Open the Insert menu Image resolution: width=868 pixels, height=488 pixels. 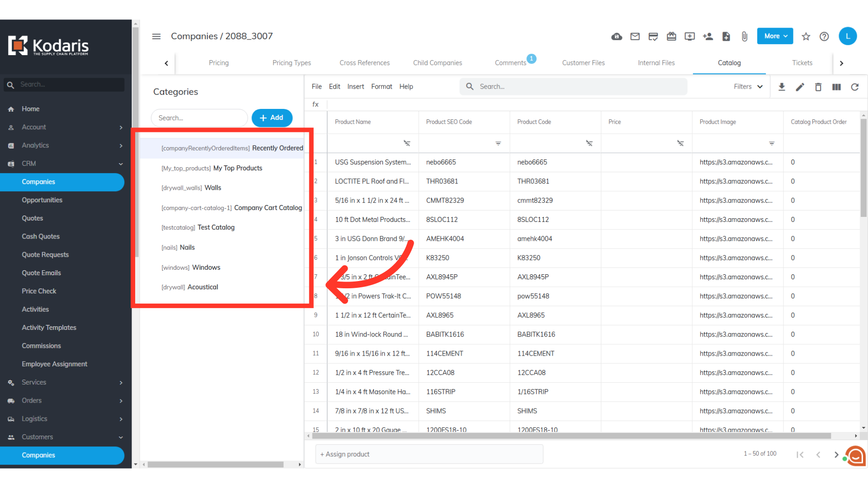(x=355, y=87)
